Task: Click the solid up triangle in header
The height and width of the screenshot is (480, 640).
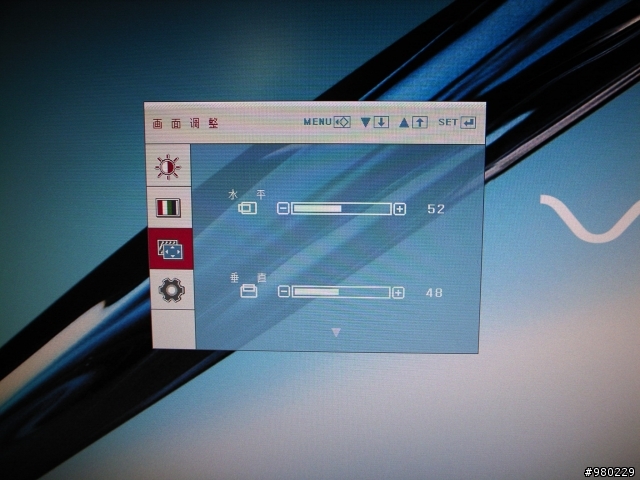Action: click(x=404, y=122)
